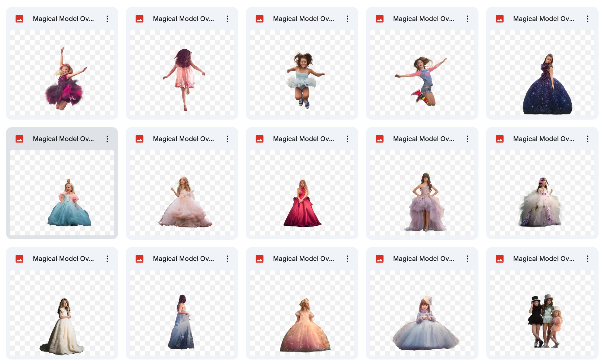
Task: Click the image type icon on the lavender high-low dress card
Action: point(380,139)
